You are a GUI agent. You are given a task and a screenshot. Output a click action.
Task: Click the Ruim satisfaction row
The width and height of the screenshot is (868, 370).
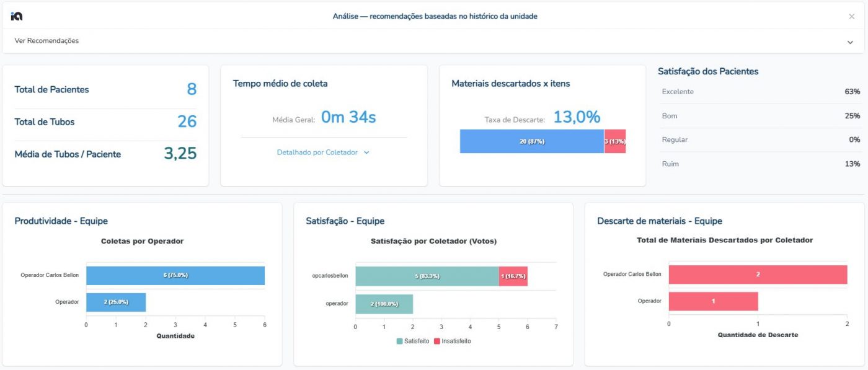pos(761,164)
